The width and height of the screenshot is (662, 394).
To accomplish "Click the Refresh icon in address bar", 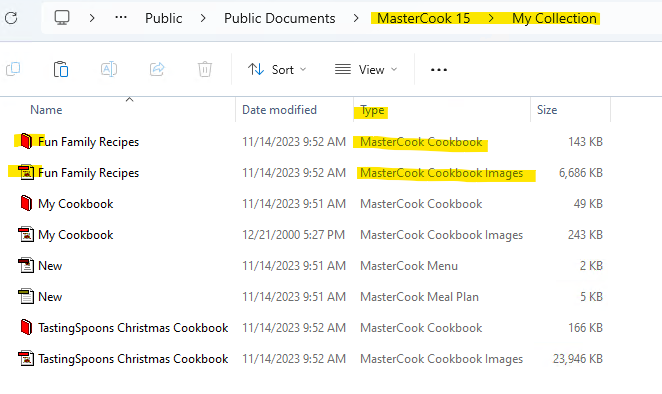I will 11,18.
